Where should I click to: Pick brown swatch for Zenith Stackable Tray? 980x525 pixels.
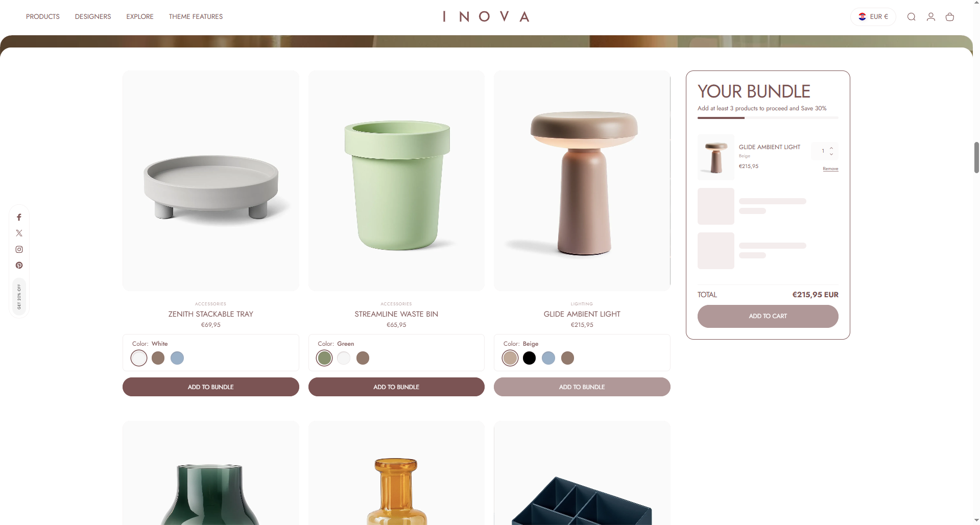click(x=158, y=358)
